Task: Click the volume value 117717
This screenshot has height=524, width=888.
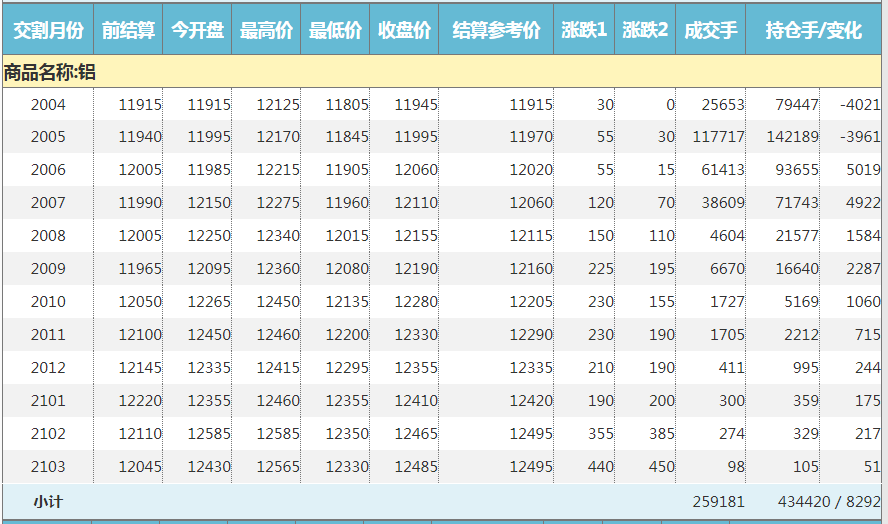Action: (x=718, y=137)
